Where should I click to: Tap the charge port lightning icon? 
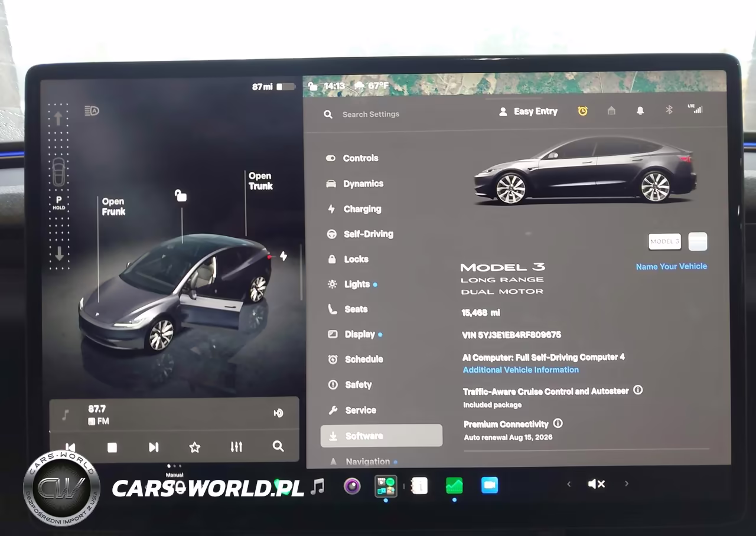point(283,256)
